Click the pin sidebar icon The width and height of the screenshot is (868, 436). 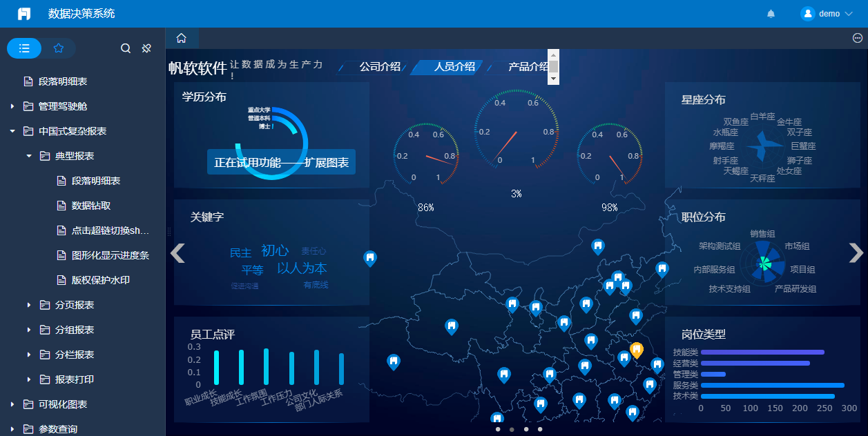[x=146, y=48]
